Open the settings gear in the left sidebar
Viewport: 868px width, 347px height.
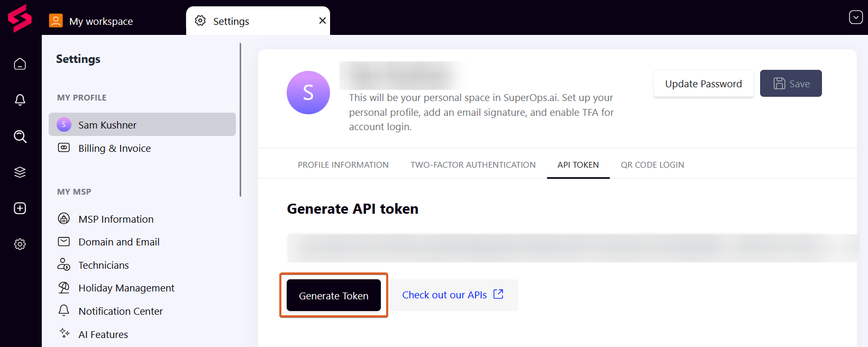(20, 244)
